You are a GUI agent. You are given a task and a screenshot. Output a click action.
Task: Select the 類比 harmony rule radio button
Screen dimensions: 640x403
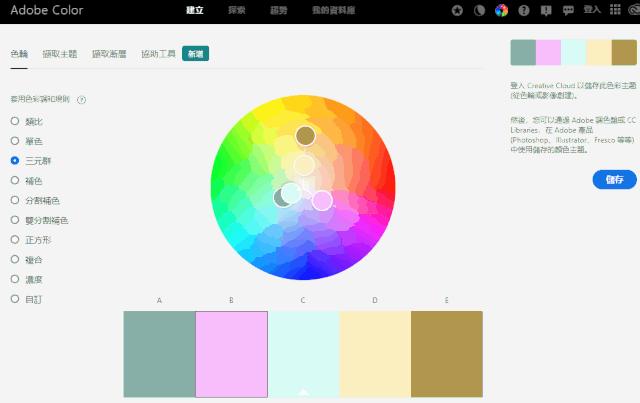coord(15,120)
